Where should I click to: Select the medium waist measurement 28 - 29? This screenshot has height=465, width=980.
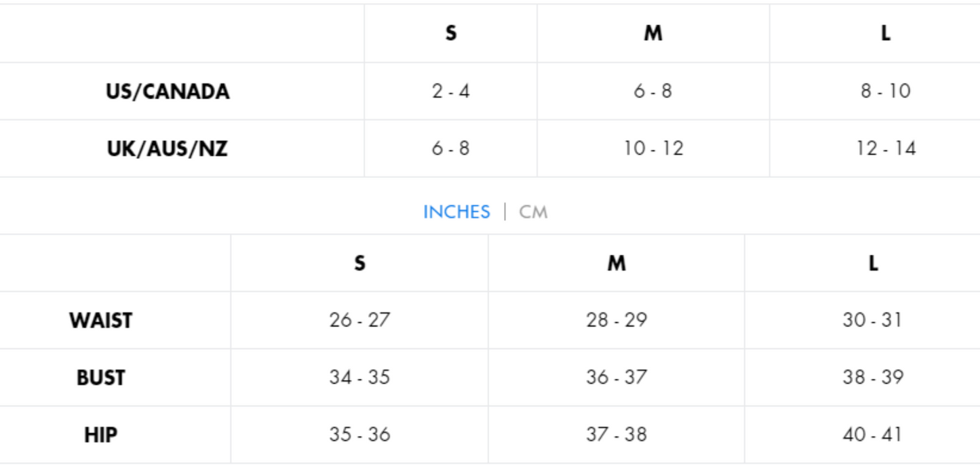[616, 320]
